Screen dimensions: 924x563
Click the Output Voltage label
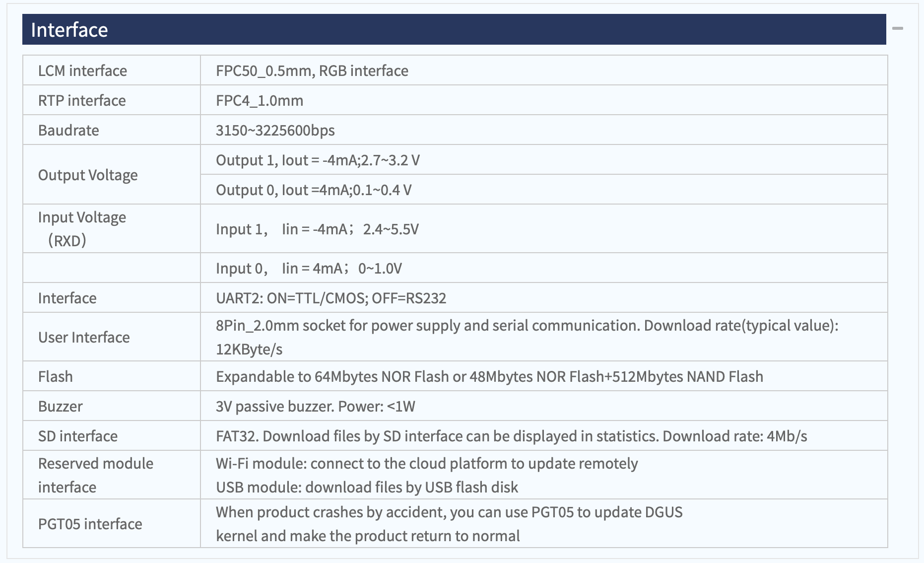coord(88,175)
